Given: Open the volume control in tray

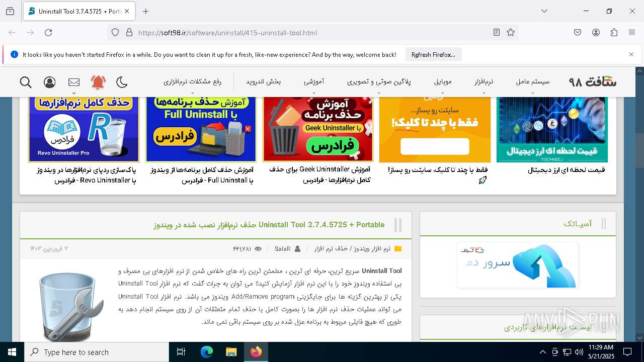Looking at the screenshot, I should pos(579,352).
